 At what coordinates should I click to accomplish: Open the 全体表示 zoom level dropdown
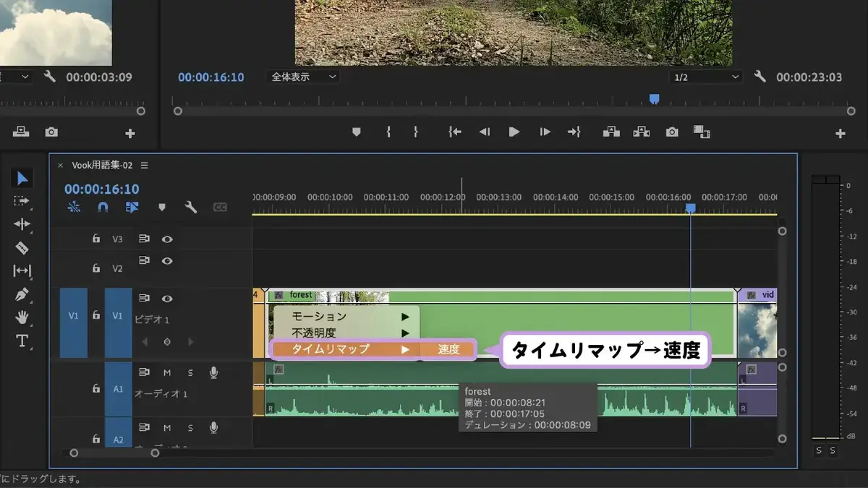click(x=304, y=77)
